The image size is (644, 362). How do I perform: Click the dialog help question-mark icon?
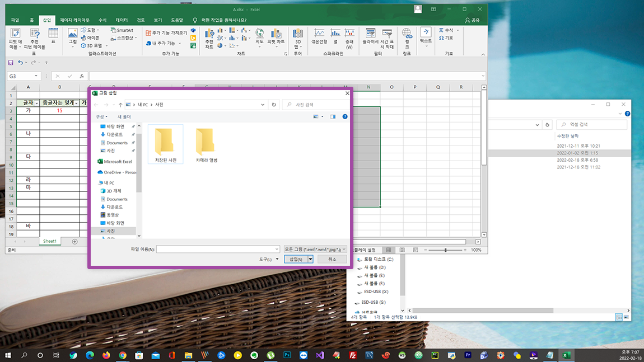tap(345, 116)
